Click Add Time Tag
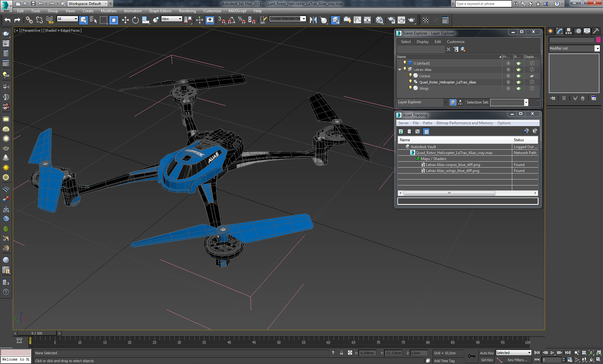This screenshot has height=364, width=603. [x=444, y=361]
